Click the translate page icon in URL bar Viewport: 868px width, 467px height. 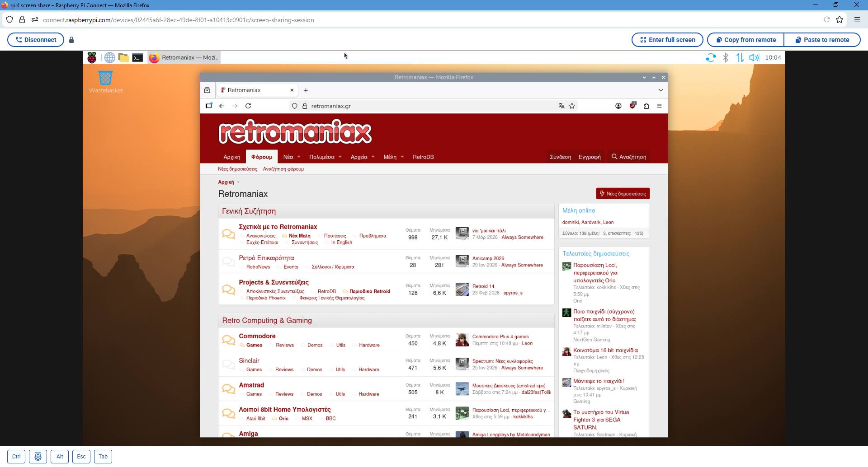(561, 106)
